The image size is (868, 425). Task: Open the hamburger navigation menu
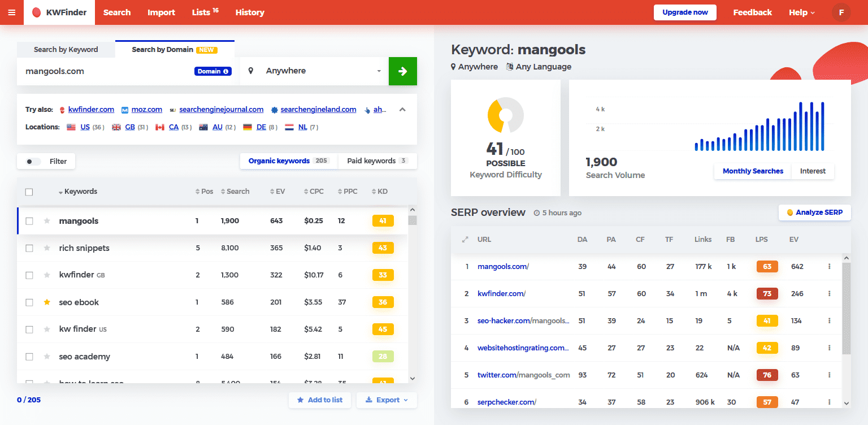click(11, 12)
